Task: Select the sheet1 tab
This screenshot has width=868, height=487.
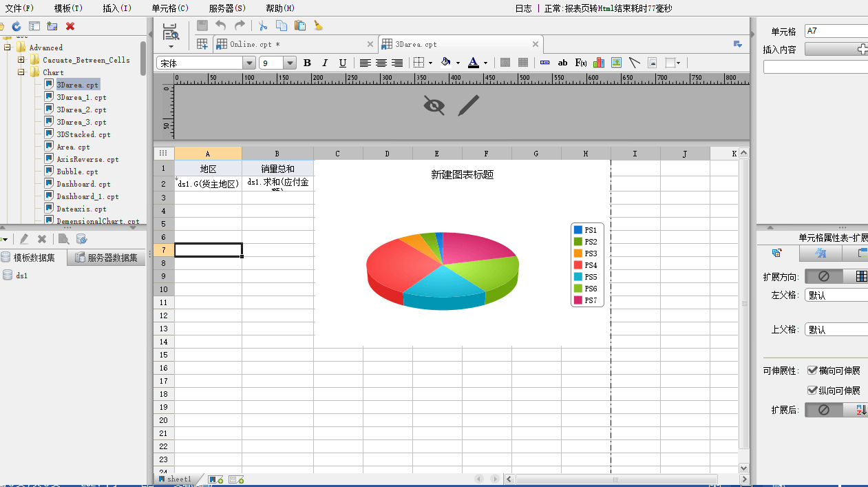Action: click(x=179, y=479)
